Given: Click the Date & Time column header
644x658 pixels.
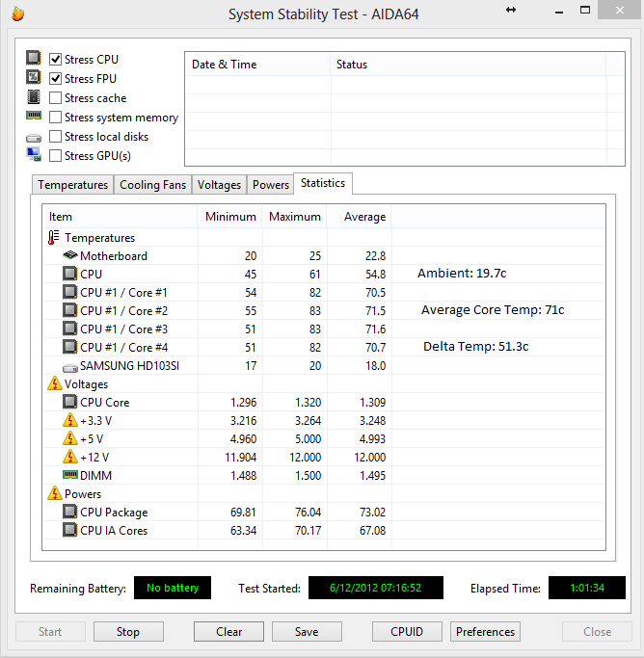Looking at the screenshot, I should (x=257, y=65).
